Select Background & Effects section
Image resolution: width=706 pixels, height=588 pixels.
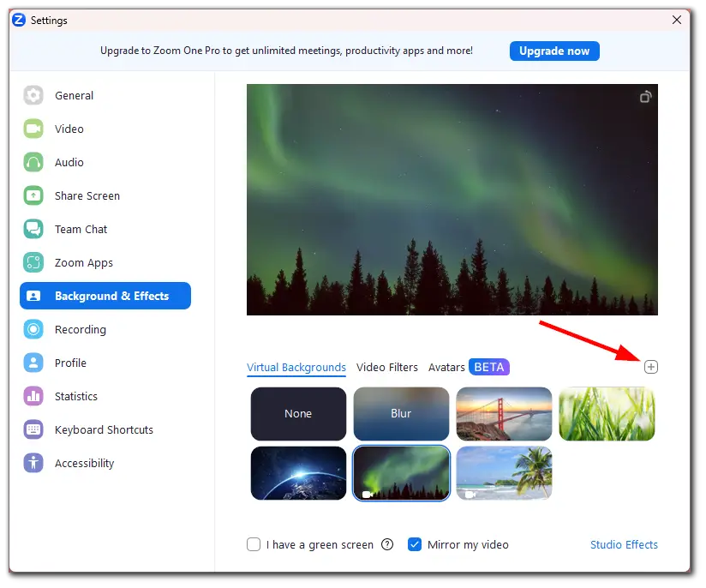pos(105,296)
